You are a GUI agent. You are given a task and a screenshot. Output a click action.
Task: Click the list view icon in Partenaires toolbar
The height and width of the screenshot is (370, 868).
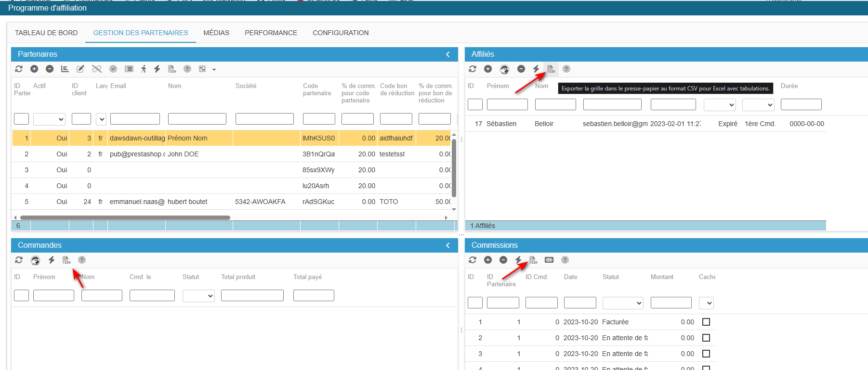[x=129, y=69]
